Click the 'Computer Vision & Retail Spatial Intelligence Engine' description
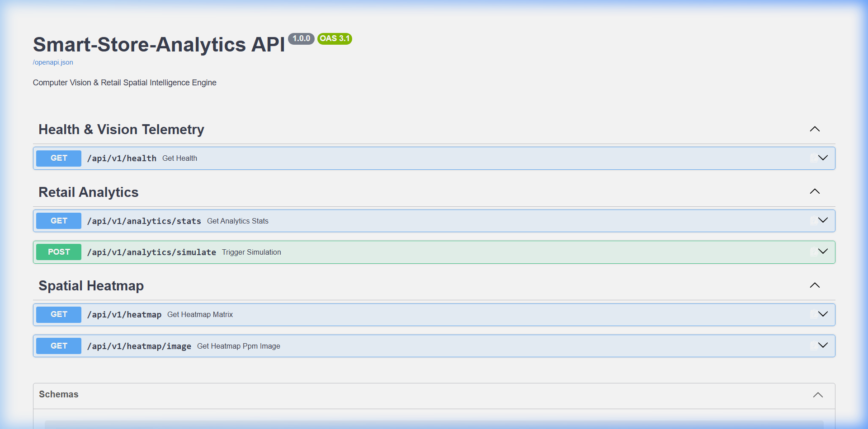Image resolution: width=868 pixels, height=429 pixels. point(125,83)
